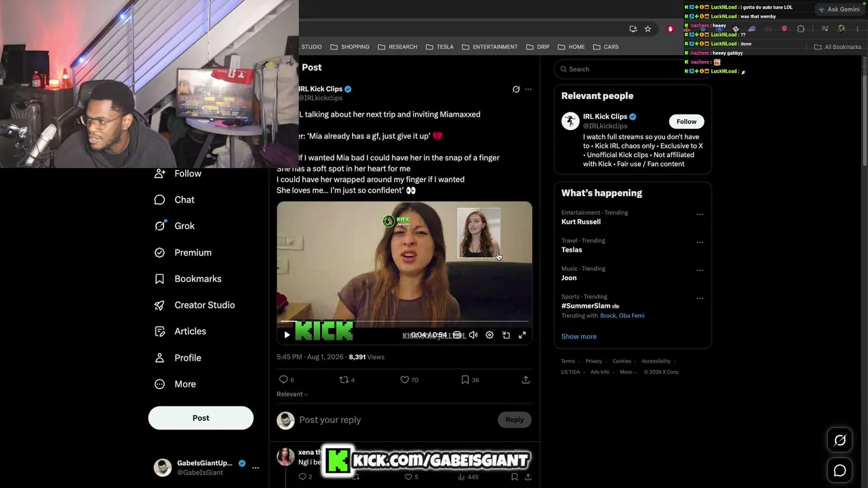This screenshot has height=488, width=868.
Task: Open the TESLA bookmarks folder
Action: pyautogui.click(x=439, y=47)
